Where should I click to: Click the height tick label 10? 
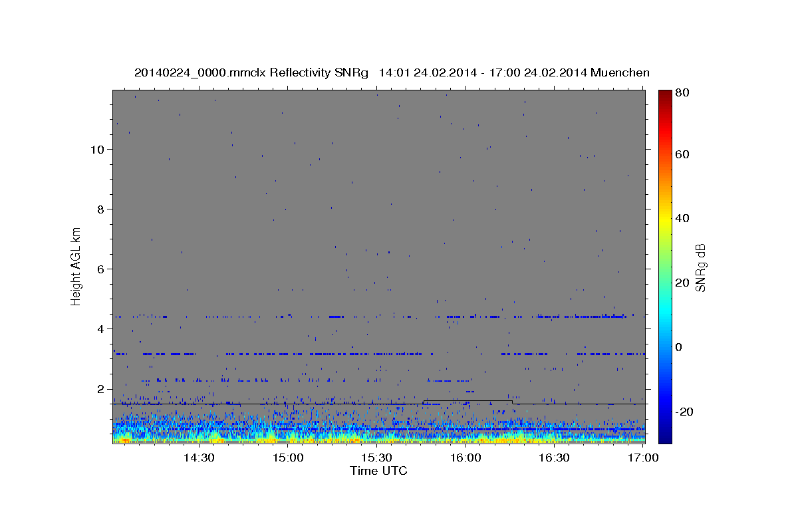point(98,149)
